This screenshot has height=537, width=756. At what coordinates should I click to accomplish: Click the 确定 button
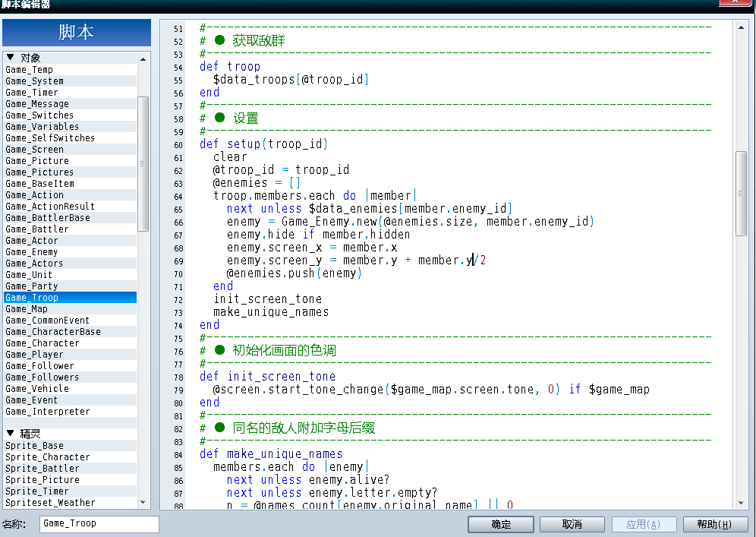click(501, 524)
